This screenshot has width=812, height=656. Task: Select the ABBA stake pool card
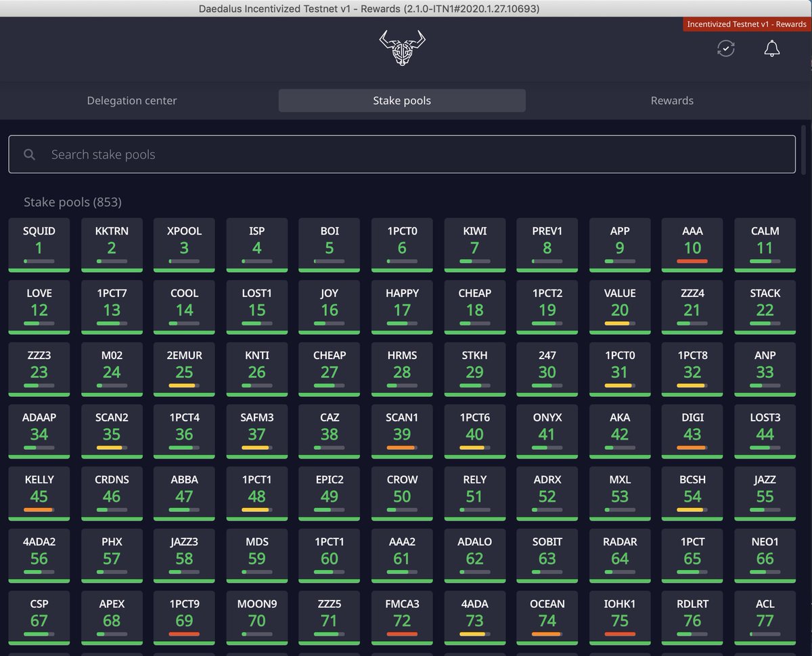tap(184, 494)
